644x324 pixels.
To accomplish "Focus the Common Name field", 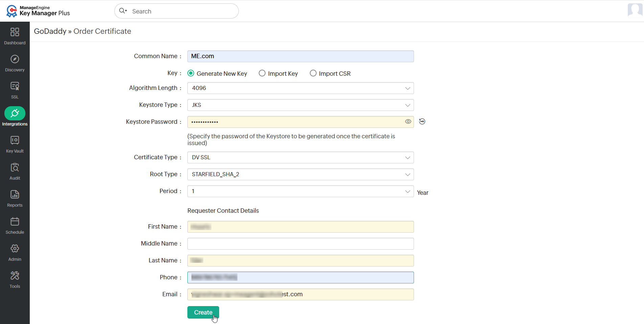I will (301, 56).
